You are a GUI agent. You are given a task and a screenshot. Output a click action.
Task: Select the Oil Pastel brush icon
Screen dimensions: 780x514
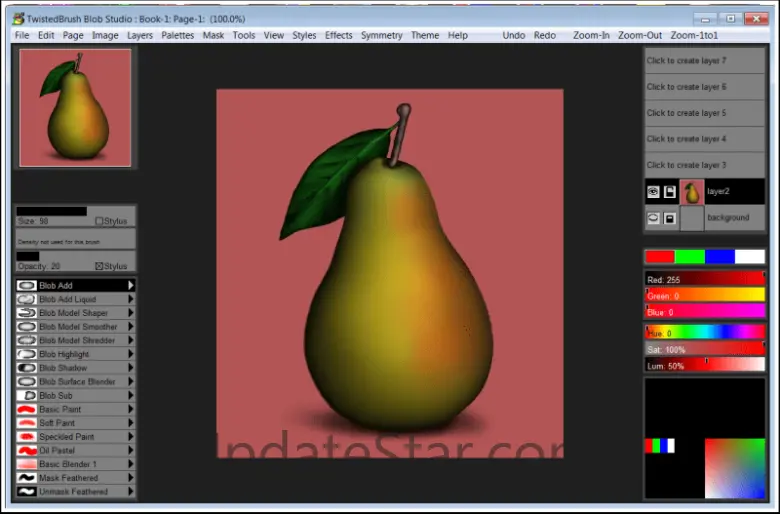(x=27, y=450)
